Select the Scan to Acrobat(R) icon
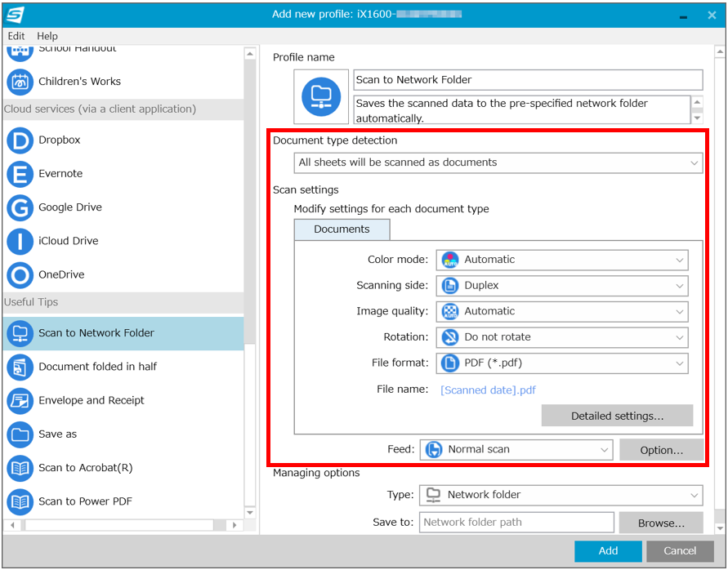Screen dimensions: 728x570 pyautogui.click(x=20, y=468)
